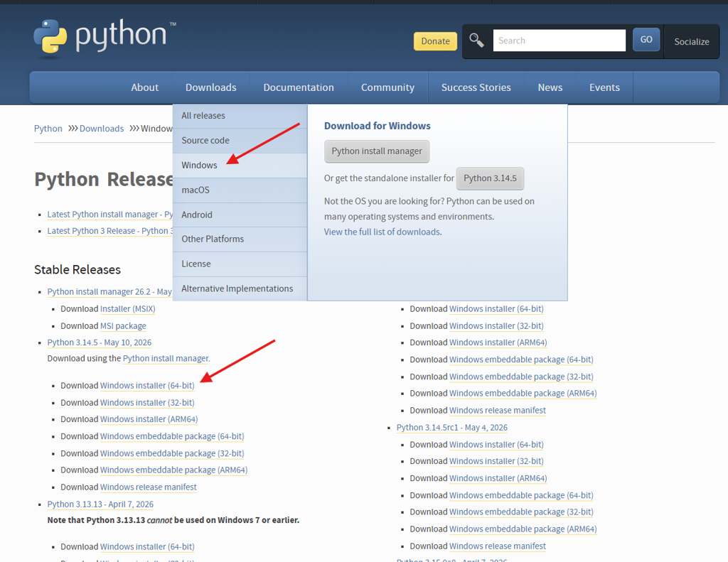Open the Events navigation menu

(604, 87)
